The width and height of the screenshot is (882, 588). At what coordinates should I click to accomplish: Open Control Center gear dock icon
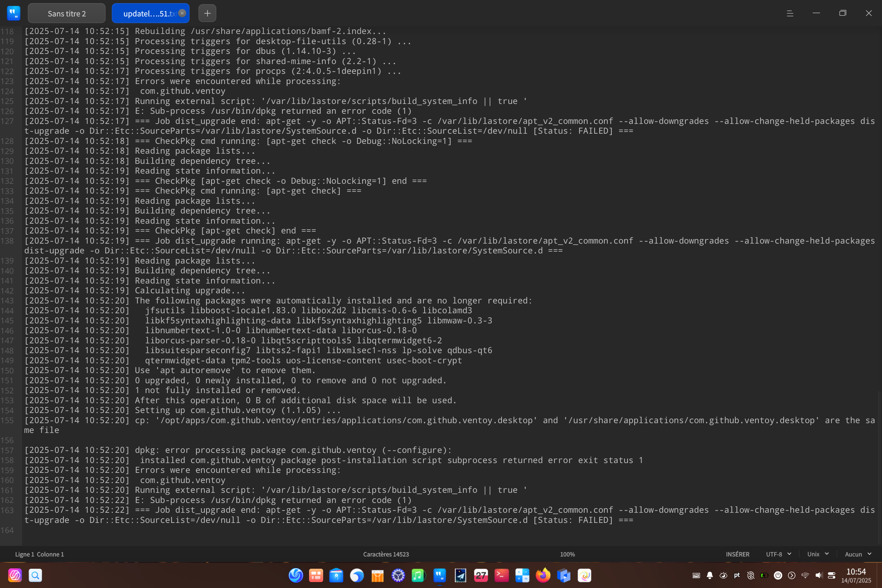pyautogui.click(x=398, y=575)
